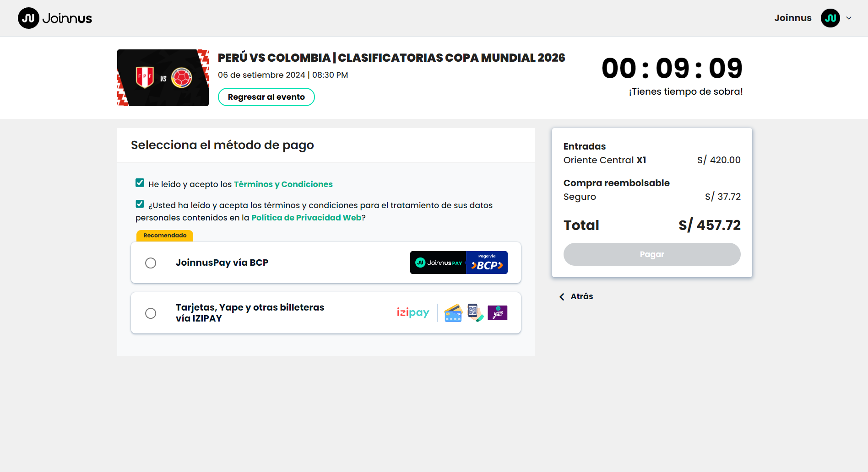Select the IZIPAY payment radio button
Image resolution: width=868 pixels, height=472 pixels.
click(151, 313)
